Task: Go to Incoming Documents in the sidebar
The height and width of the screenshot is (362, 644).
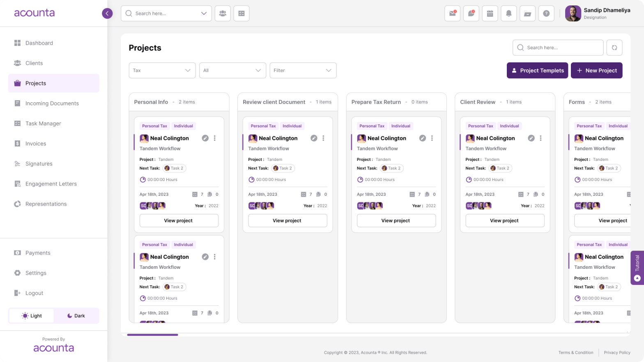Action: pyautogui.click(x=52, y=103)
